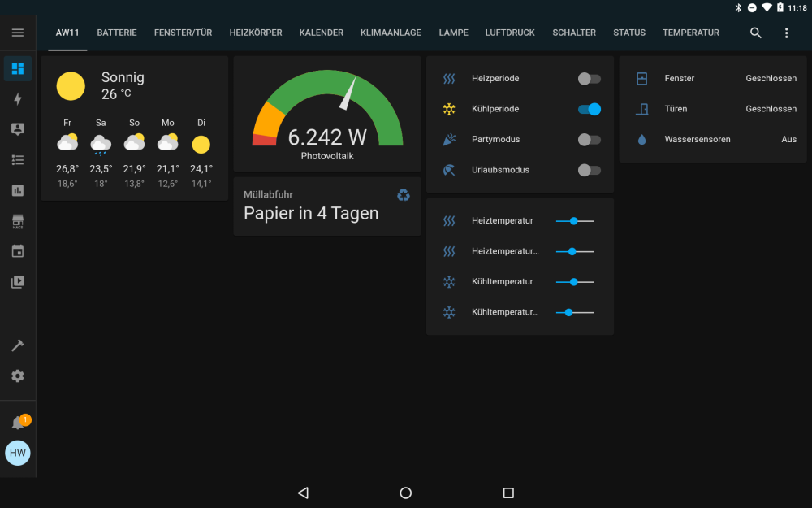Click the Sonnig weather label
The height and width of the screenshot is (508, 812).
coord(123,77)
